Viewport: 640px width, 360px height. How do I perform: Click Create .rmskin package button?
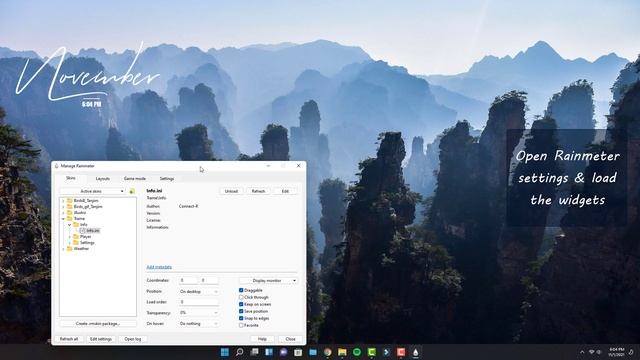(98, 324)
